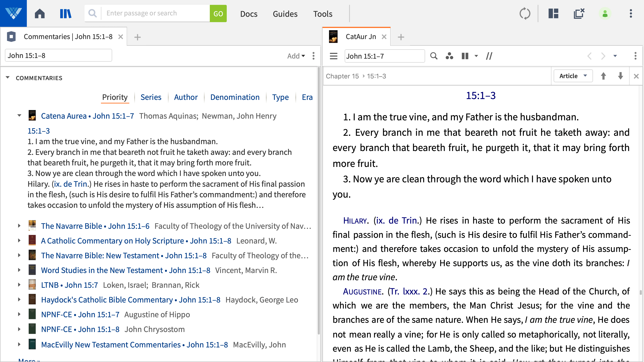Image resolution: width=644 pixels, height=362 pixels.
Task: Add a new tab in left panel
Action: [137, 37]
